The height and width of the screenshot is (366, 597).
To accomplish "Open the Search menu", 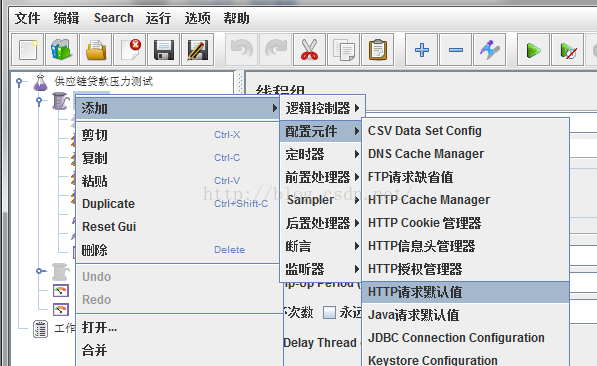I will (x=113, y=18).
